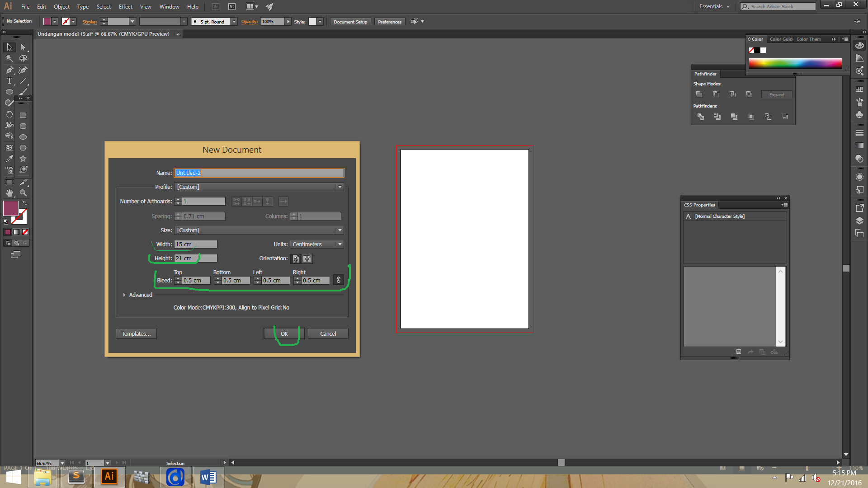Switch to the Color Guide tab
Image resolution: width=868 pixels, height=488 pixels.
click(x=781, y=39)
